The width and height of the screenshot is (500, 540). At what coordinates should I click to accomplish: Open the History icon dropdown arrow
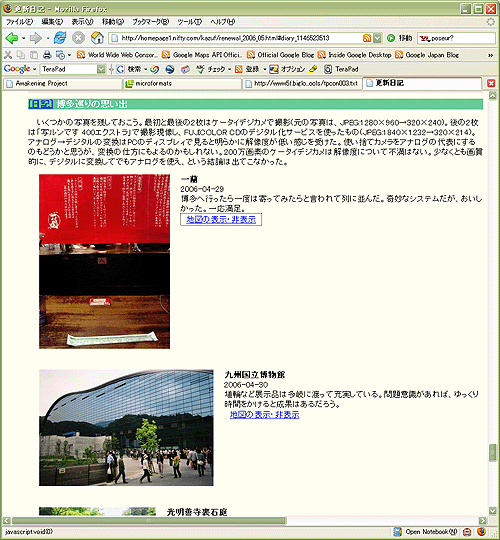pyautogui.click(x=69, y=55)
